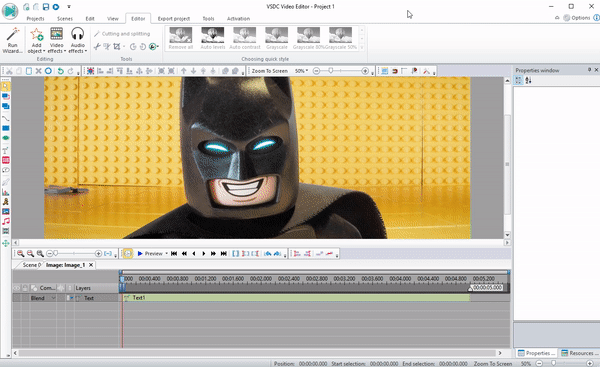Click the timeline zoom in magnifier

[21, 253]
